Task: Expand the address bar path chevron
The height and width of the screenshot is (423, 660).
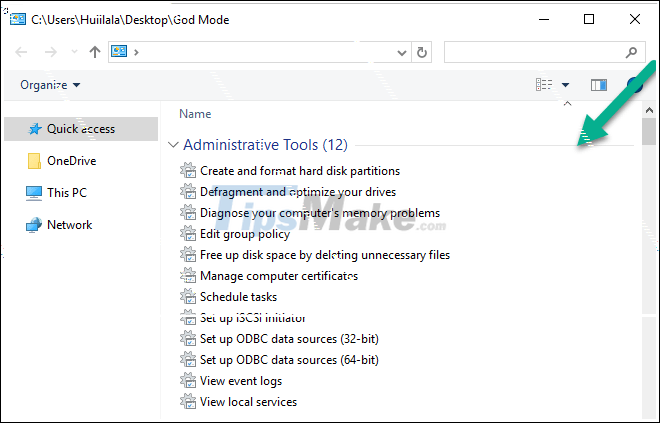Action: point(136,52)
